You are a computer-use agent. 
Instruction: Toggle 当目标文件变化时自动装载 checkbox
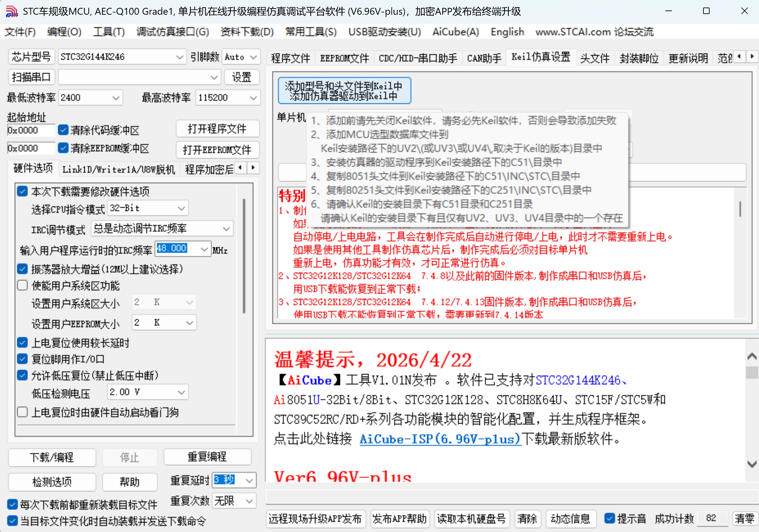pos(12,521)
